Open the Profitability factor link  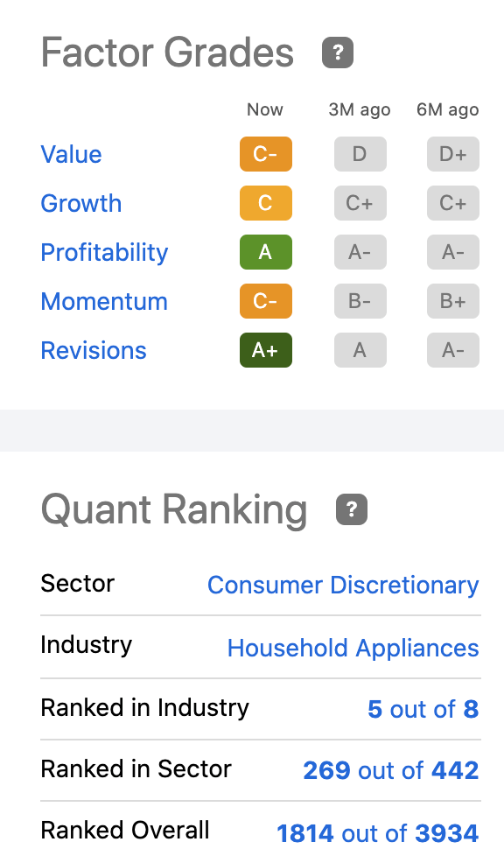[x=104, y=253]
